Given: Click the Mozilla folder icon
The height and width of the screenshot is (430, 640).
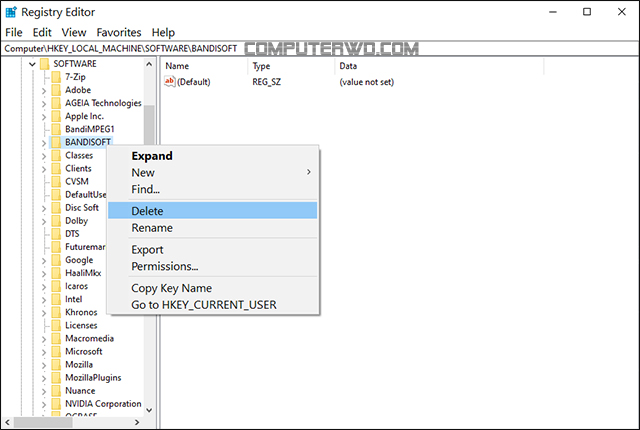Looking at the screenshot, I should 56,364.
